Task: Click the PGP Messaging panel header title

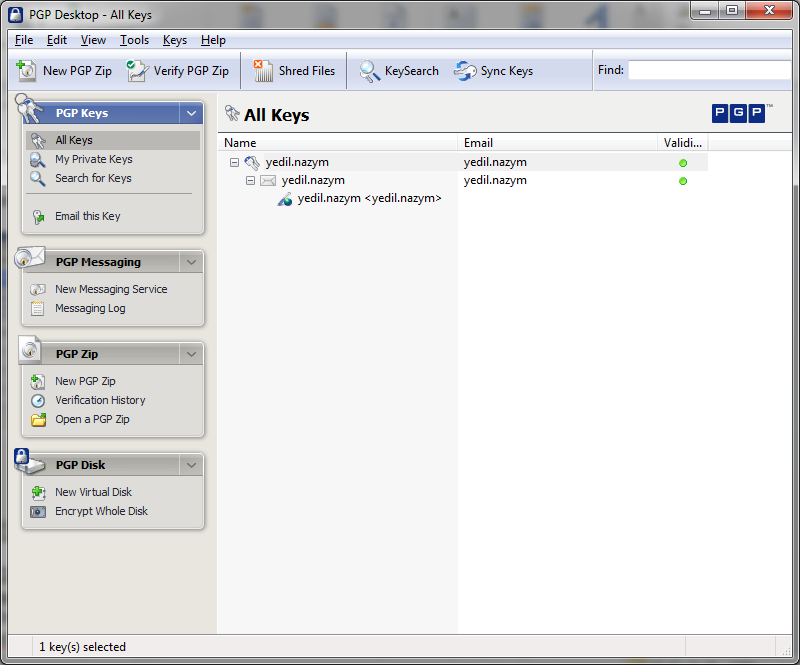Action: click(x=98, y=262)
